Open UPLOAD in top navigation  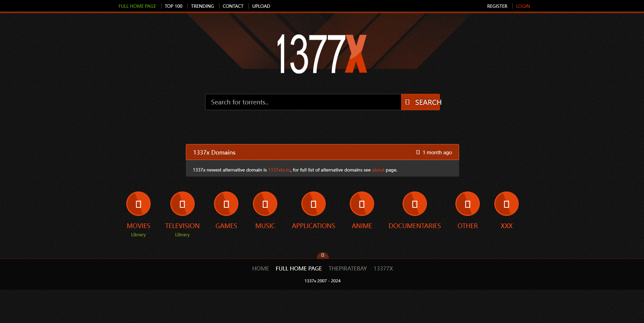(x=261, y=6)
